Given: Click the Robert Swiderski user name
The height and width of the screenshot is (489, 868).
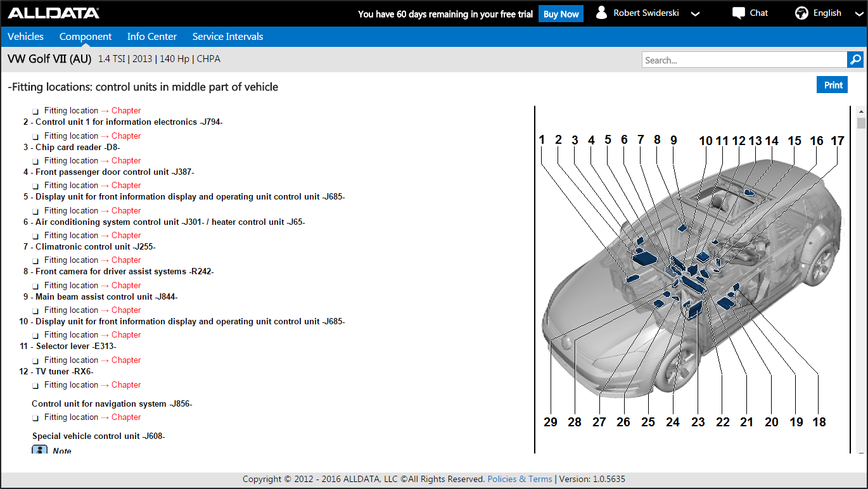Looking at the screenshot, I should (646, 13).
